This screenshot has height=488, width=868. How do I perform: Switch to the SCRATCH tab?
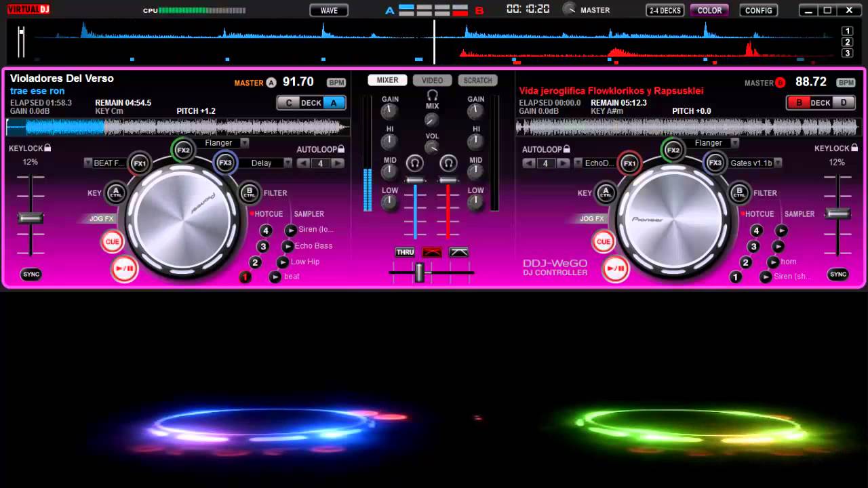477,80
